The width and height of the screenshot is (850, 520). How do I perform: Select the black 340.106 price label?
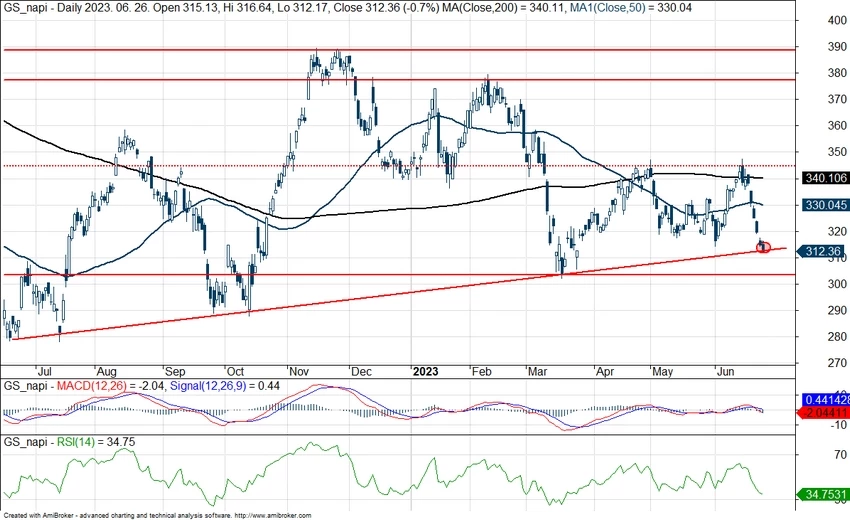tap(825, 178)
